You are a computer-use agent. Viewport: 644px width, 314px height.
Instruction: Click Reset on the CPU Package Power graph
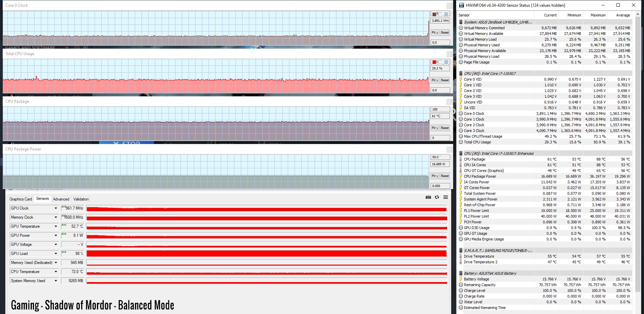coord(445,176)
